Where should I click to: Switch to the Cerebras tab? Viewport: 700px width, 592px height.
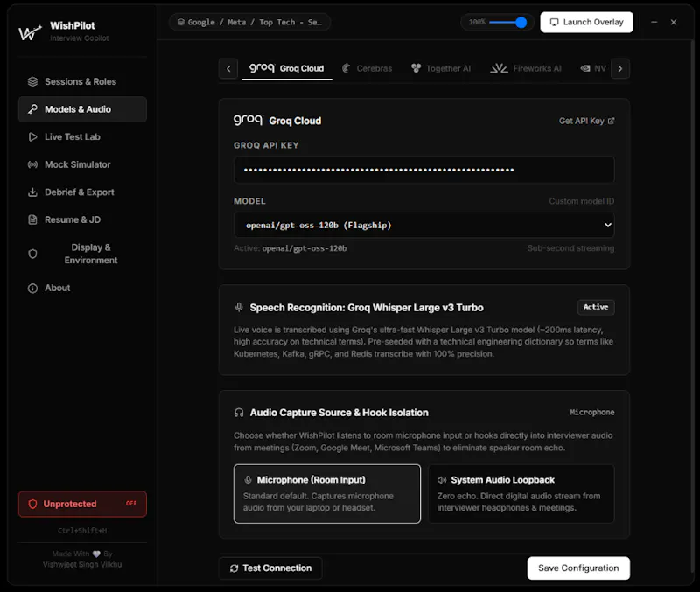click(x=367, y=69)
